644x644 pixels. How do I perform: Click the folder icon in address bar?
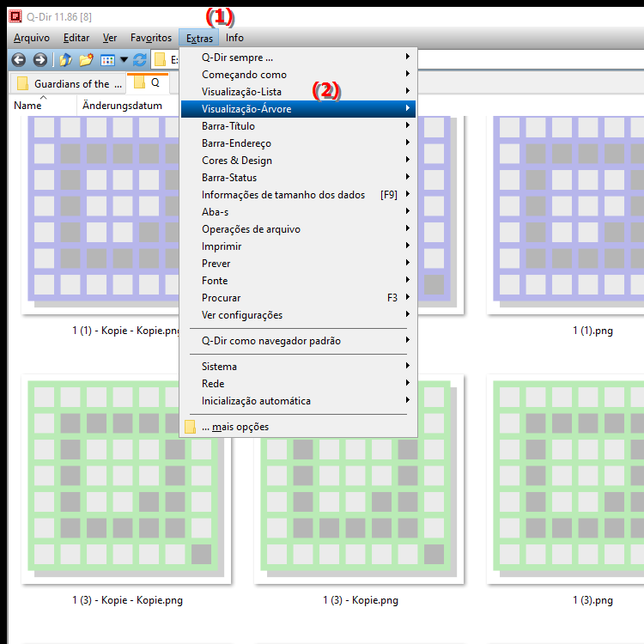click(161, 60)
